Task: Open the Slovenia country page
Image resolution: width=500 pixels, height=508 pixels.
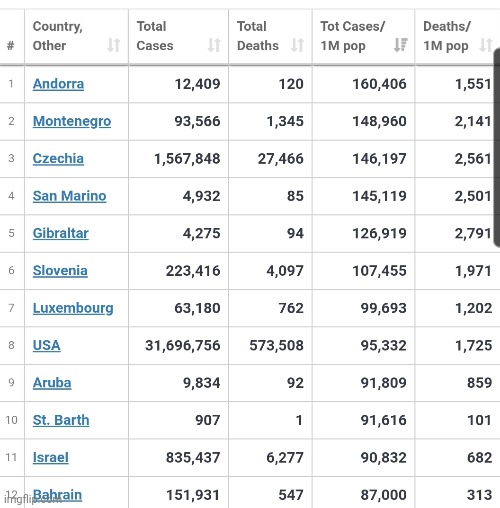Action: tap(60, 271)
